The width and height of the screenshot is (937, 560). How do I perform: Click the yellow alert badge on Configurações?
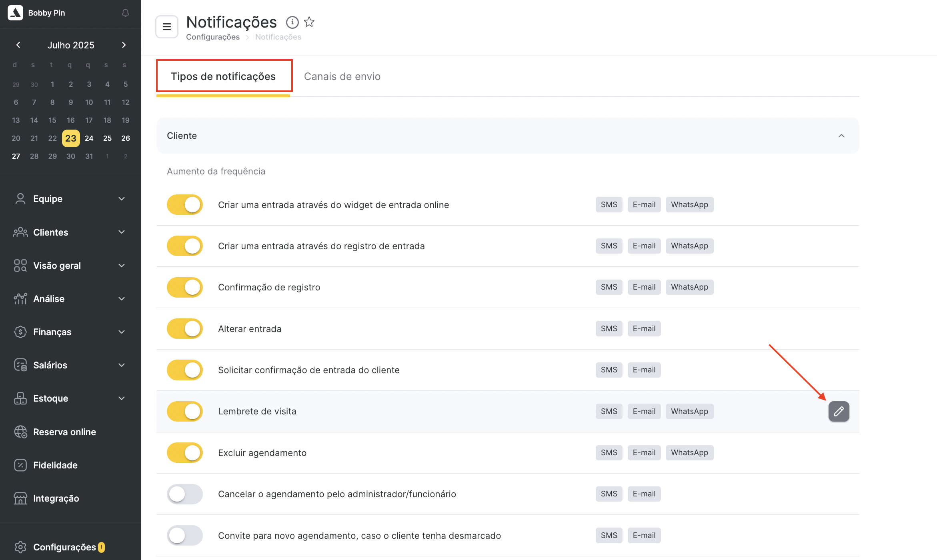(x=102, y=547)
